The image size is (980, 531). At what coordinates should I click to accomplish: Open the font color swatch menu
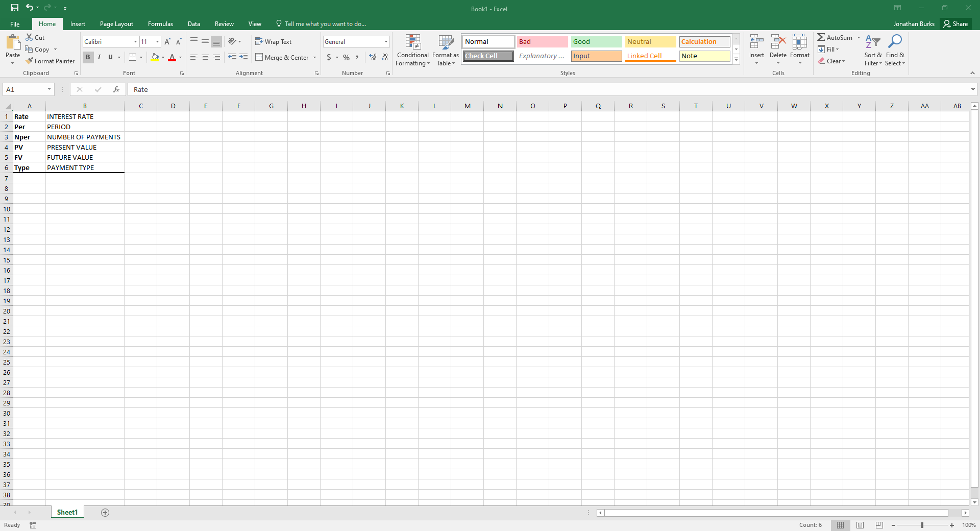tap(181, 58)
